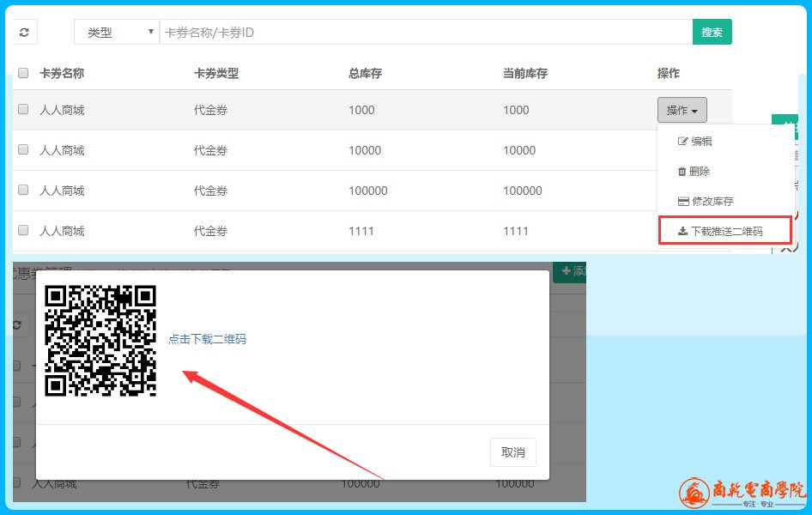The height and width of the screenshot is (515, 812).
Task: Open the 类型 type dropdown
Action: pyautogui.click(x=117, y=33)
